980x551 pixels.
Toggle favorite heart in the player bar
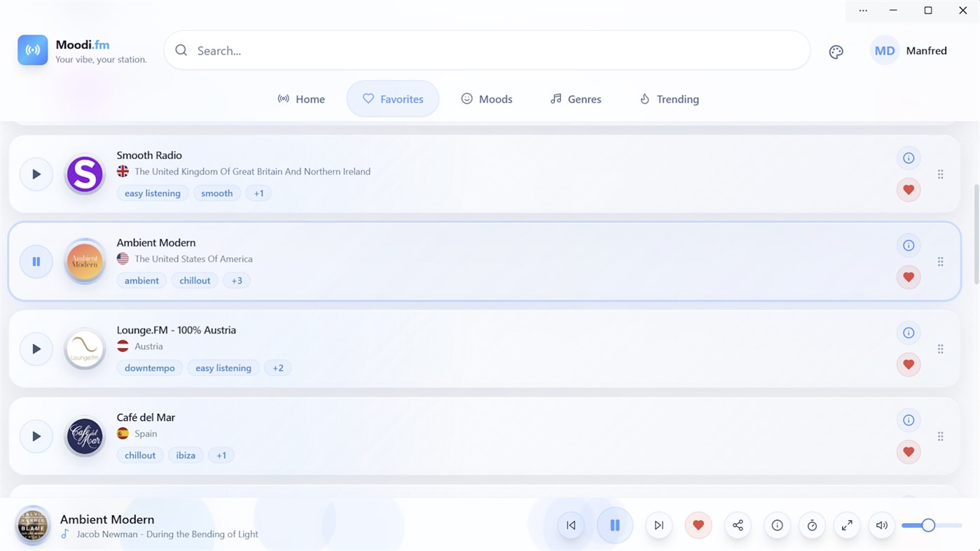(698, 525)
